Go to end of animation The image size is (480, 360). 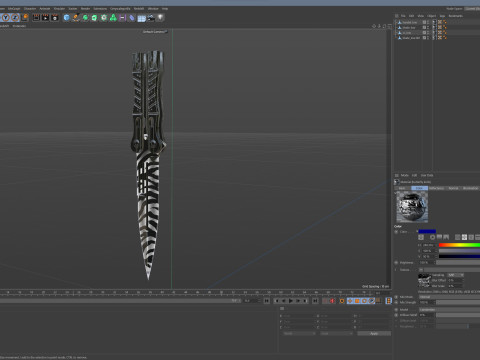(315, 301)
